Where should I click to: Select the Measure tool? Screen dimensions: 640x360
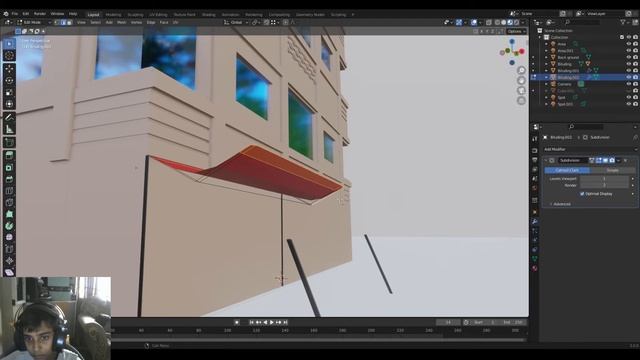(x=9, y=129)
